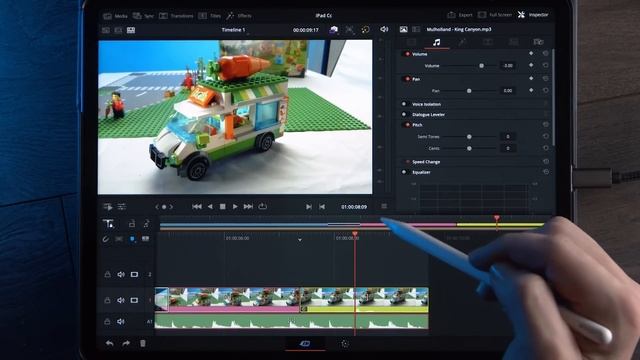The height and width of the screenshot is (360, 640).
Task: Jump to first frame transport button
Action: [197, 207]
